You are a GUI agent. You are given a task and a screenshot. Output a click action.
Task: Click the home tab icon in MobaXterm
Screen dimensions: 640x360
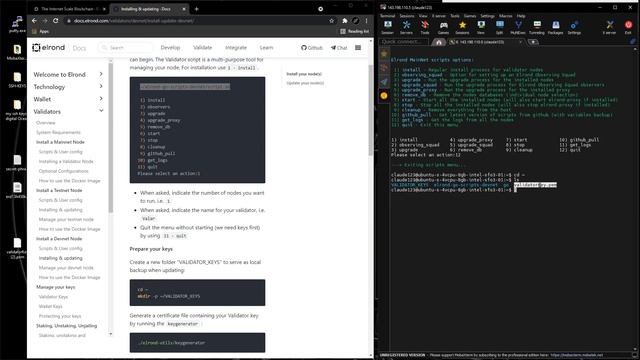439,42
